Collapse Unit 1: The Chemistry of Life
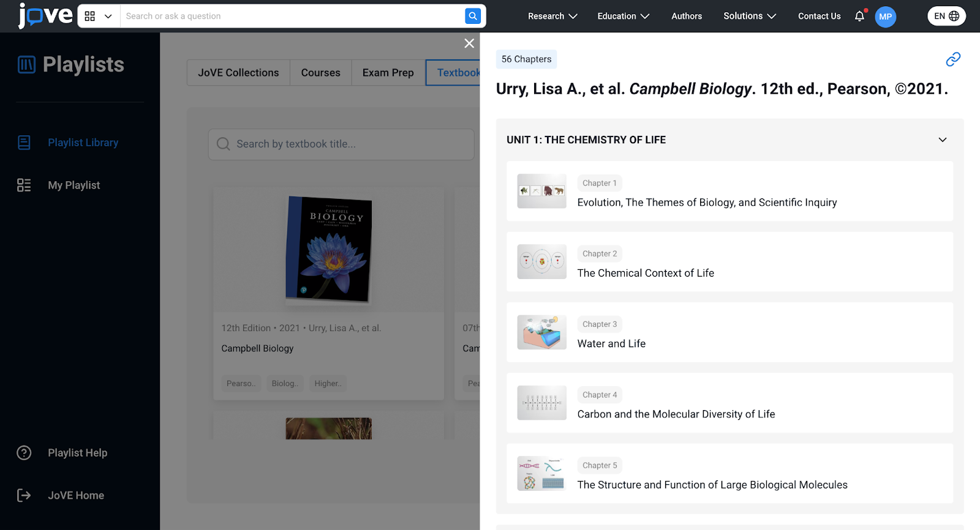 (x=942, y=140)
